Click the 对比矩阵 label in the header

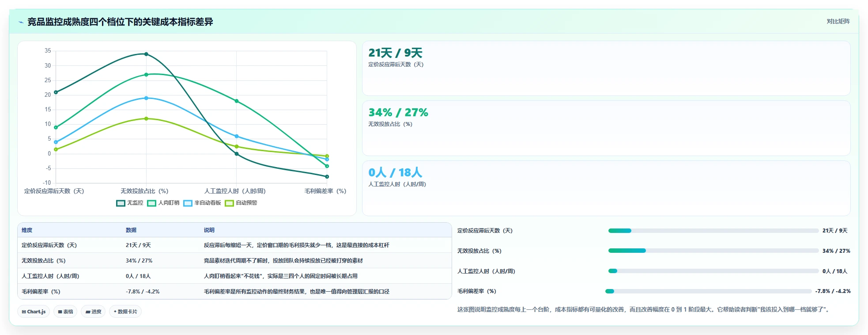[838, 21]
